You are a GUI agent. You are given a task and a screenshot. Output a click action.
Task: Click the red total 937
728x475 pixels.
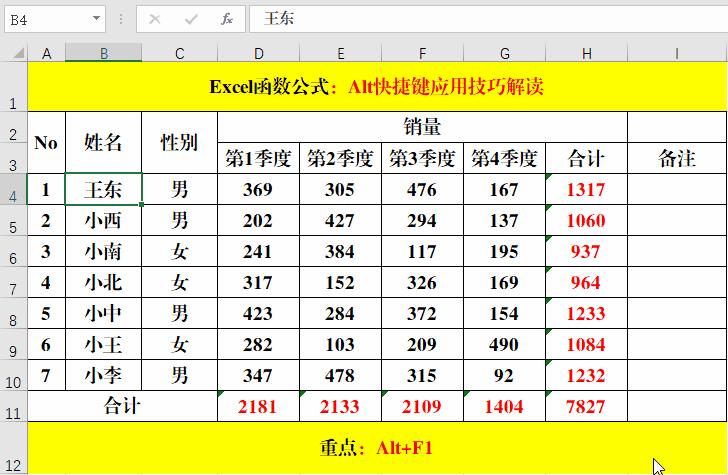(586, 251)
